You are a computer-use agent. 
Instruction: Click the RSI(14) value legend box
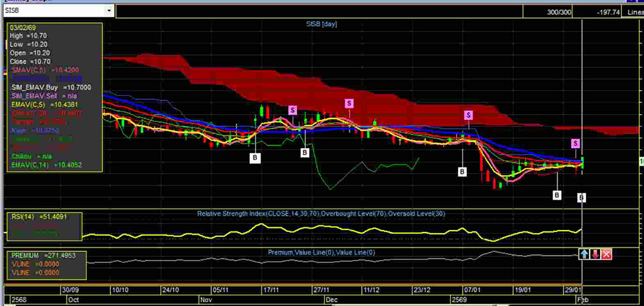tap(44, 225)
